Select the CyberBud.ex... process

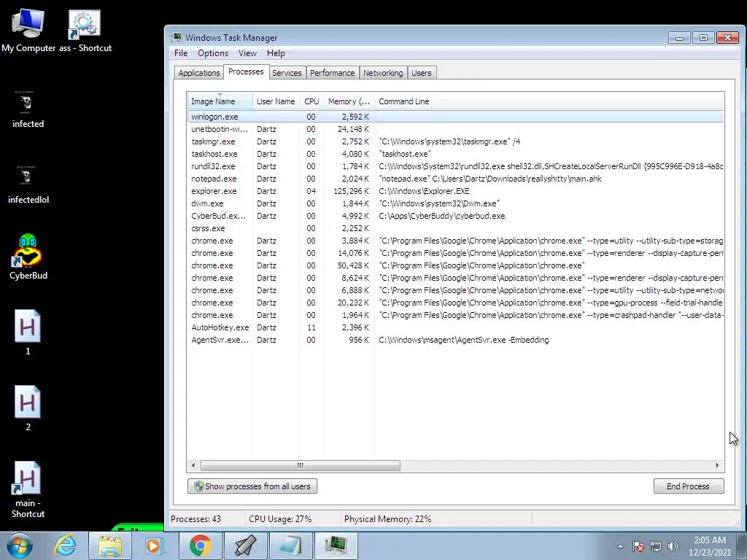[x=455, y=216]
